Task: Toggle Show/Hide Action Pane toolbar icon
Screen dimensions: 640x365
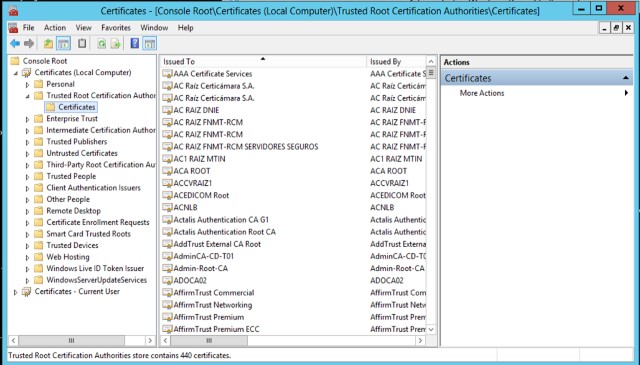Action: click(150, 43)
